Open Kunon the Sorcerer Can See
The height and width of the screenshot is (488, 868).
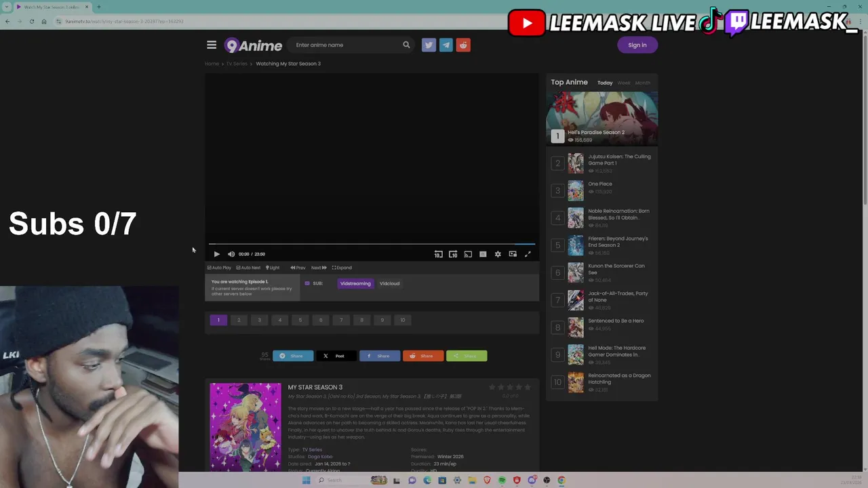coord(616,269)
